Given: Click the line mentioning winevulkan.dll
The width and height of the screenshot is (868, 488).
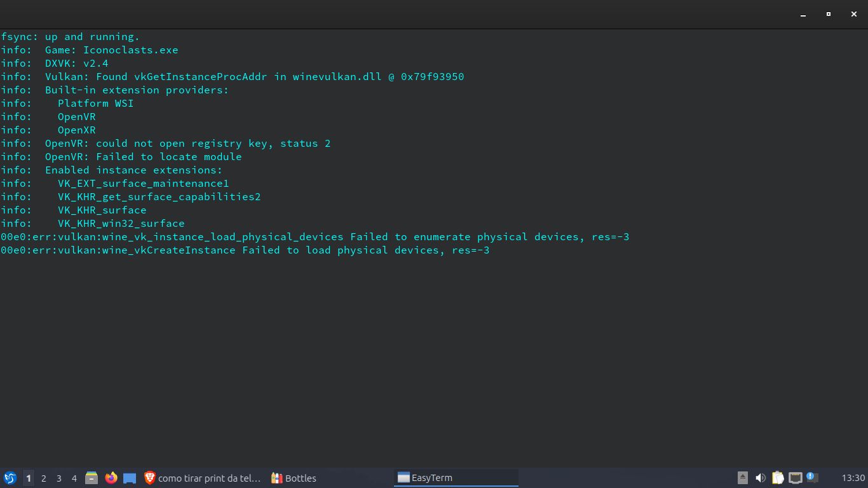Looking at the screenshot, I should (233, 77).
